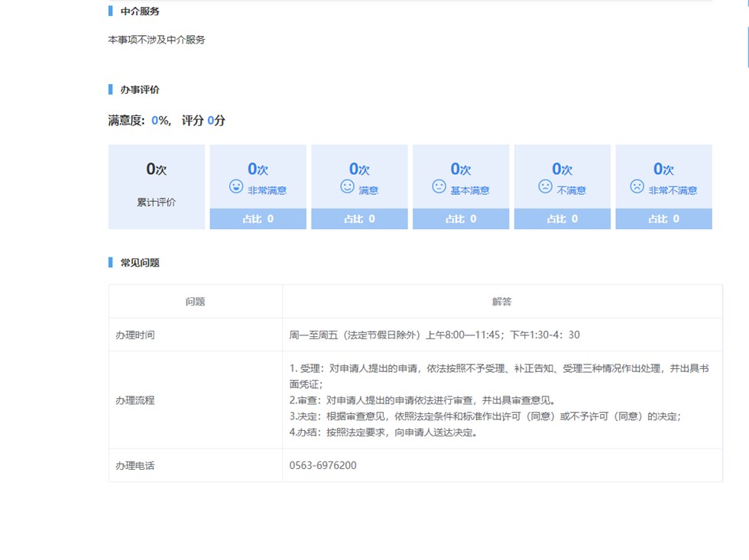Click the 解答 column header in the table

coord(501,302)
